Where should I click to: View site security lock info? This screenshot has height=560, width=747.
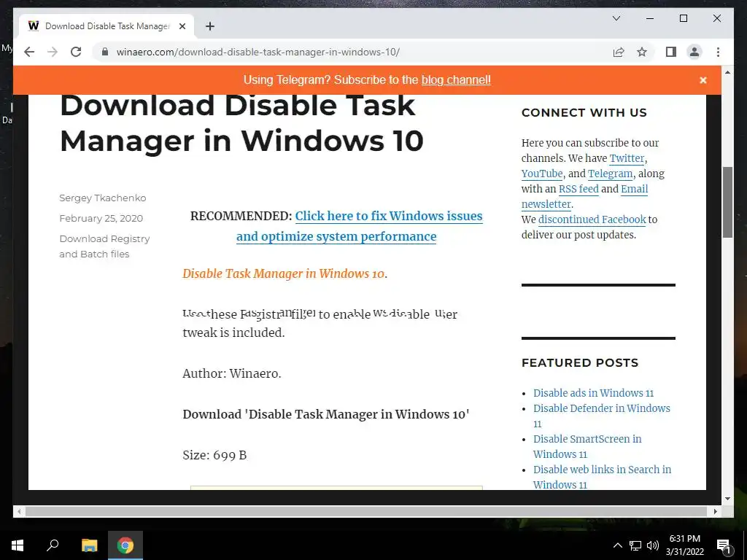(105, 52)
